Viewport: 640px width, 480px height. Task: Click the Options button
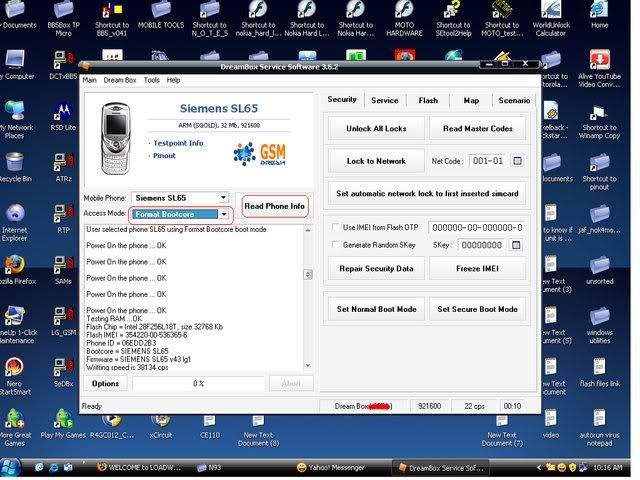[105, 384]
